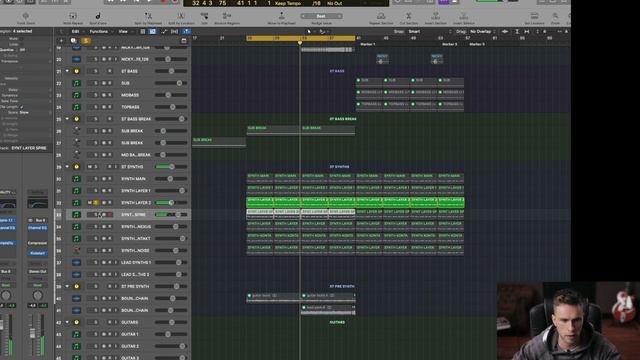
Task: Solo the GUITAR 1 track
Action: click(96, 334)
